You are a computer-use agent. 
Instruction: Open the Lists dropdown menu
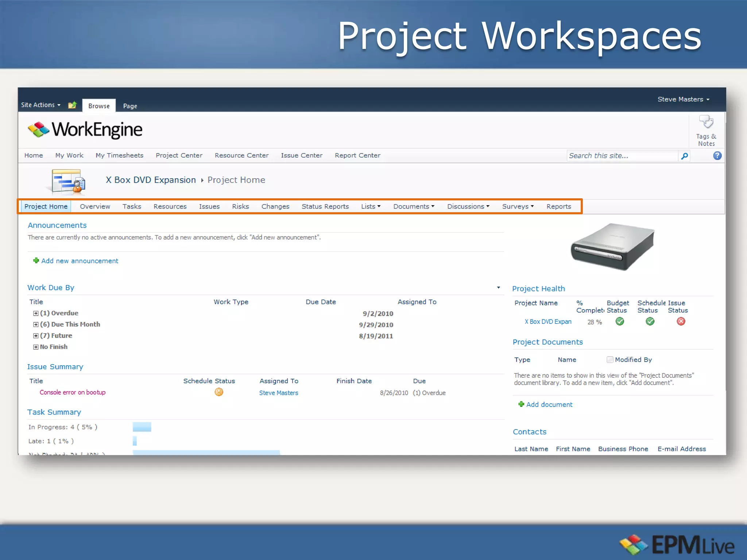click(371, 206)
